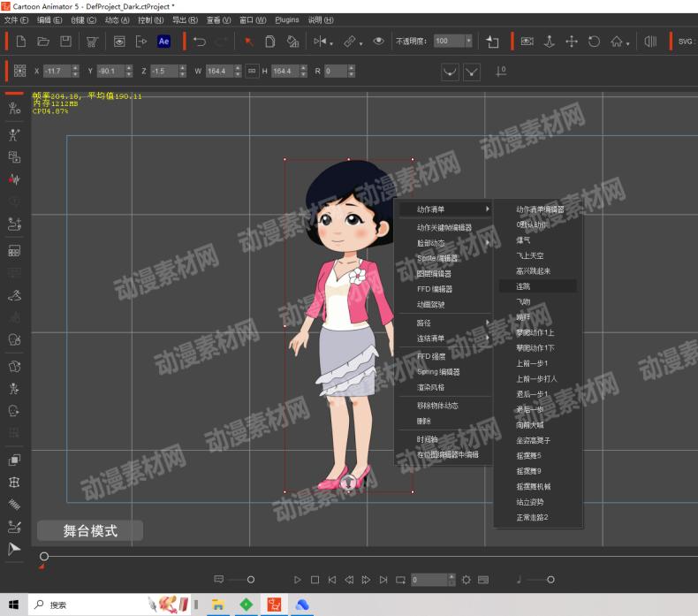Viewport: 698px width, 616px height.
Task: Open the 动态 (Animation) menu
Action: pos(118,20)
